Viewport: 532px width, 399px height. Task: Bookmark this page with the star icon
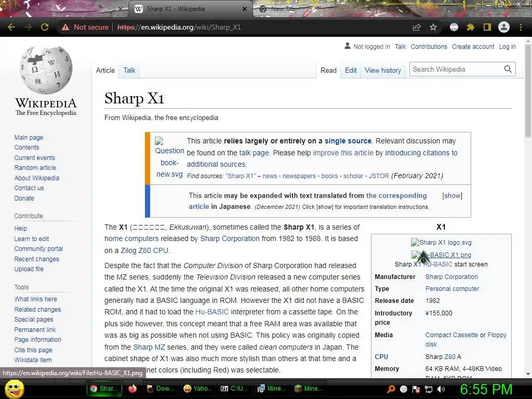tap(433, 27)
